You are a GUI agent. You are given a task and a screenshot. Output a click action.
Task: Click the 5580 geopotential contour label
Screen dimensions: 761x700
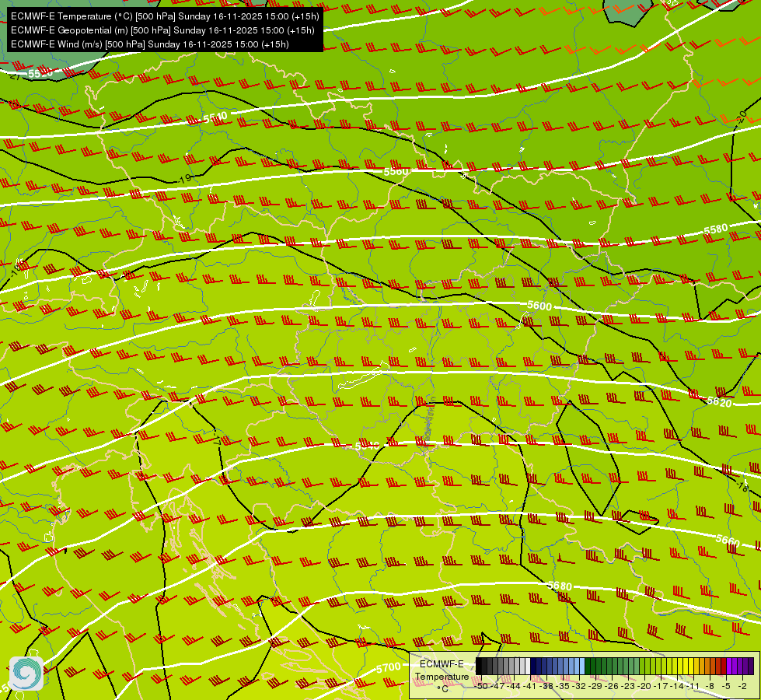(716, 229)
